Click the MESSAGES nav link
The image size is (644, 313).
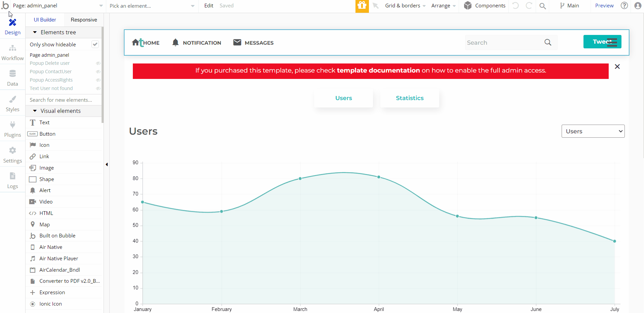pyautogui.click(x=259, y=43)
